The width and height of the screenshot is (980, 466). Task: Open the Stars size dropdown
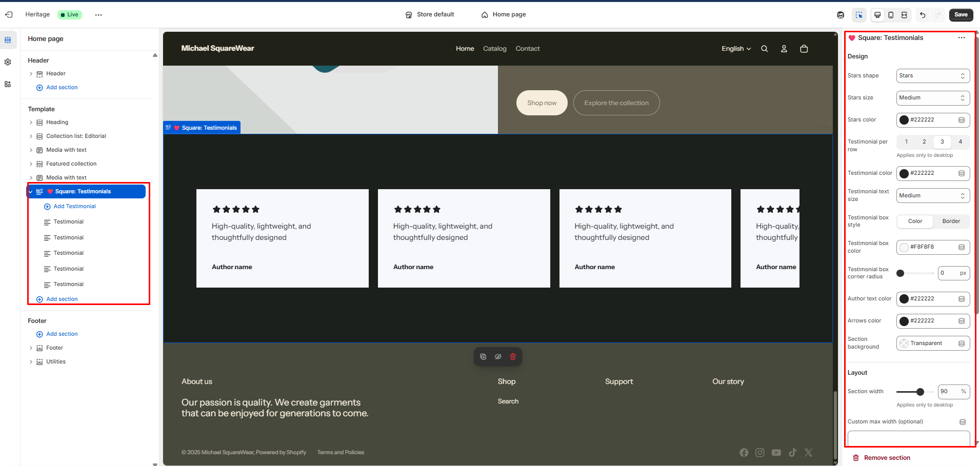(x=933, y=98)
